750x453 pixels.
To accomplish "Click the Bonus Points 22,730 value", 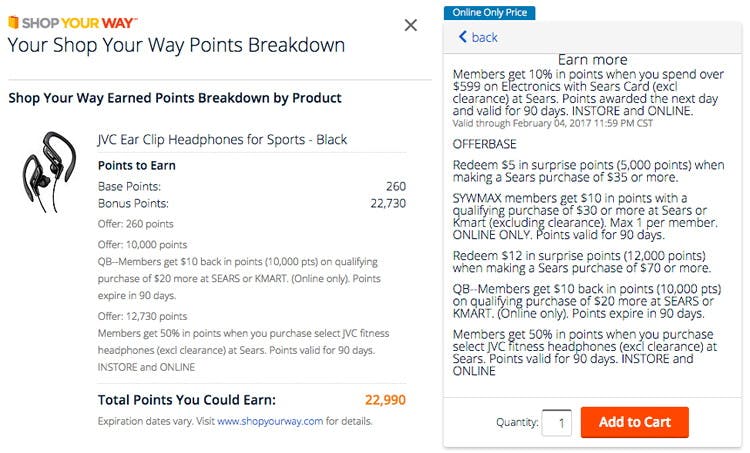I will pyautogui.click(x=388, y=203).
